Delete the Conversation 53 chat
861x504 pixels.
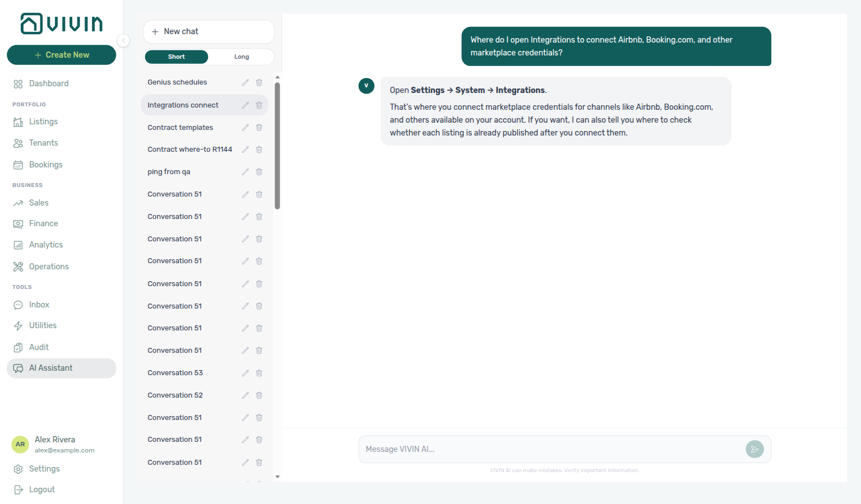[x=259, y=373]
